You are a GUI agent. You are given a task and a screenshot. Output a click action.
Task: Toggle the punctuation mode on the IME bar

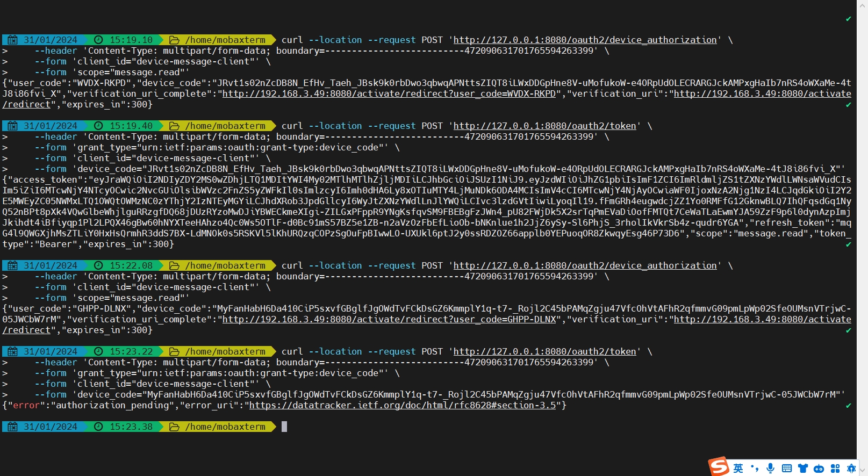click(x=755, y=468)
